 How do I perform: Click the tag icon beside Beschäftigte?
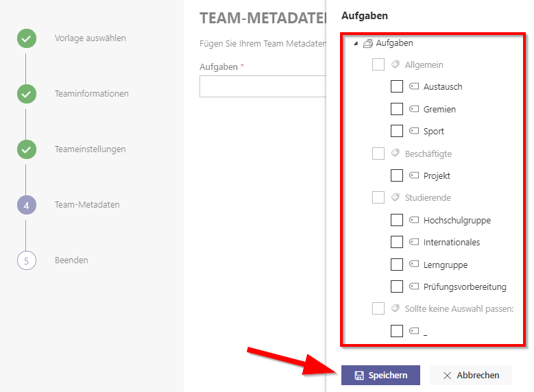pos(395,153)
